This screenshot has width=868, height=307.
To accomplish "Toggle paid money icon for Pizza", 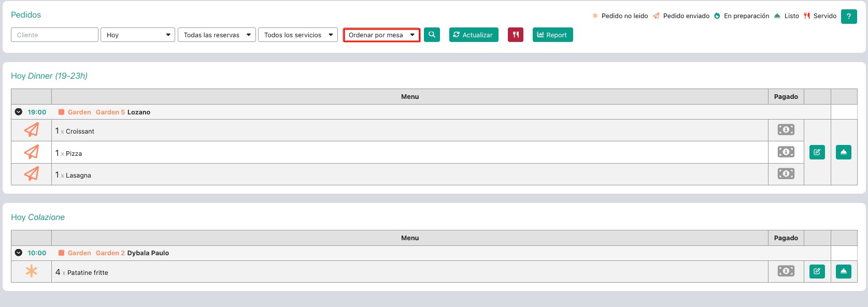I will [786, 152].
